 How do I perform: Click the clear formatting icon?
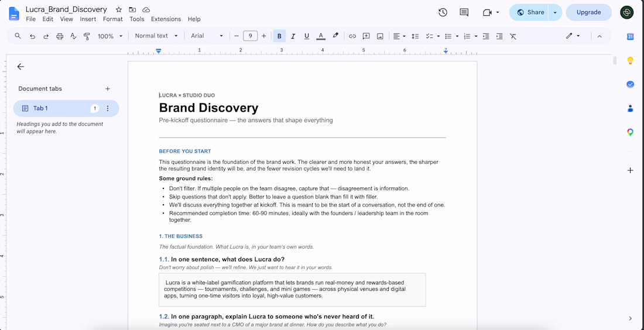[x=513, y=36]
